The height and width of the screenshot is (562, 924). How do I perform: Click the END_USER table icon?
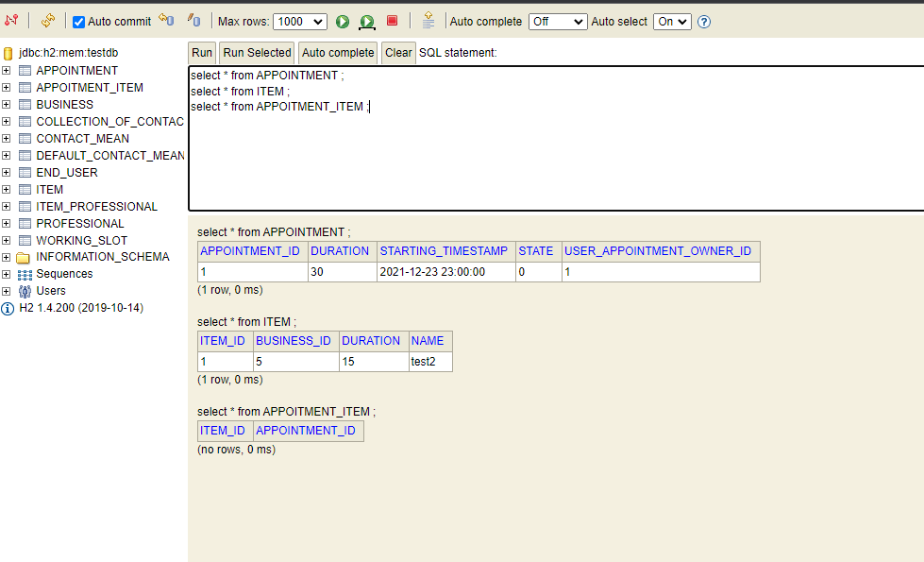tap(25, 173)
